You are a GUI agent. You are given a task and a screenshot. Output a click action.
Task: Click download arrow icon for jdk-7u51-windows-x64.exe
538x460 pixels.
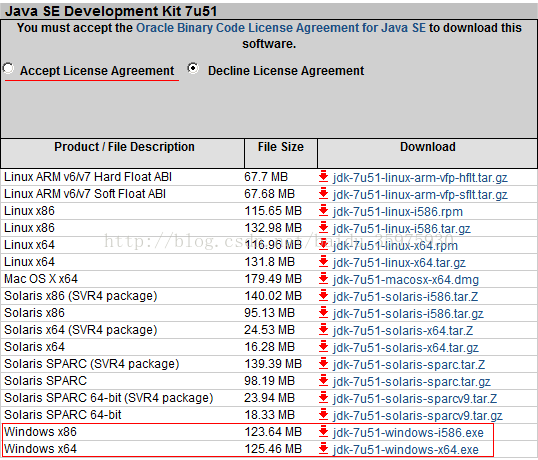[323, 449]
